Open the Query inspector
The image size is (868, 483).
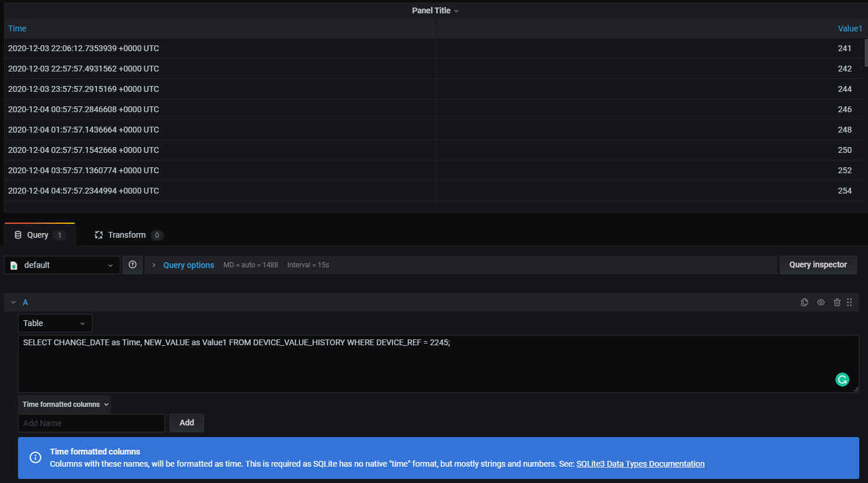coord(818,265)
